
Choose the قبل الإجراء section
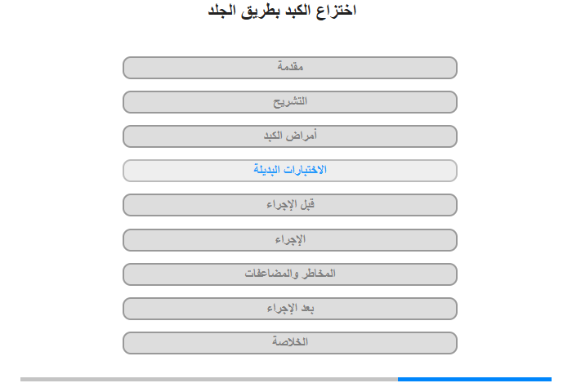pyautogui.click(x=290, y=205)
